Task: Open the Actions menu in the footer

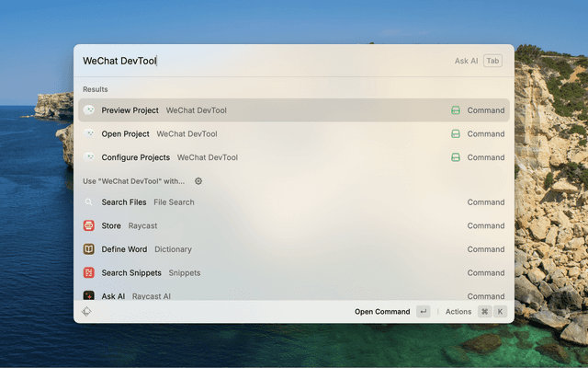Action: [x=458, y=312]
